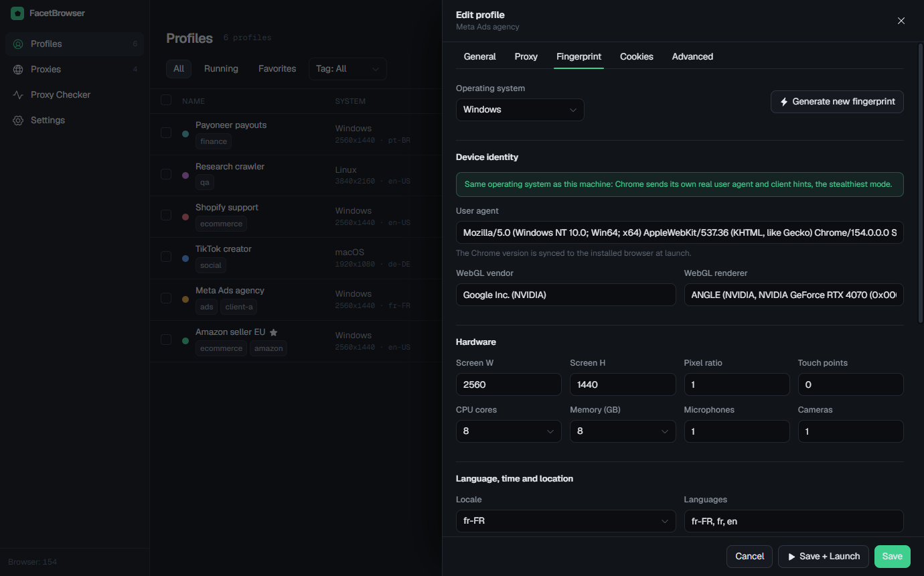
Task: Click the green Save button
Action: pyautogui.click(x=893, y=557)
